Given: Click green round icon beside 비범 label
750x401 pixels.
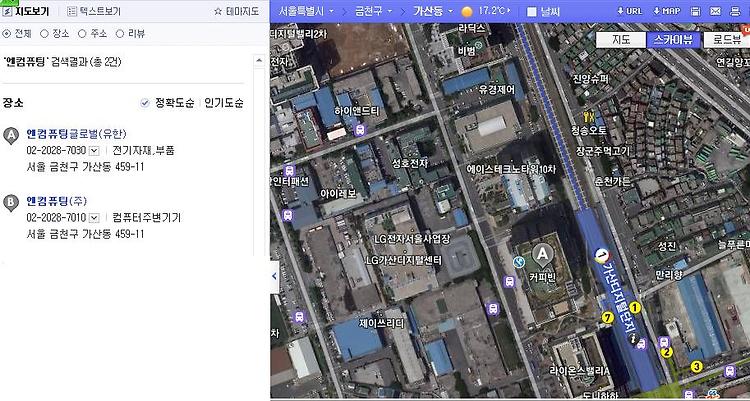Looking at the screenshot, I should 479,46.
